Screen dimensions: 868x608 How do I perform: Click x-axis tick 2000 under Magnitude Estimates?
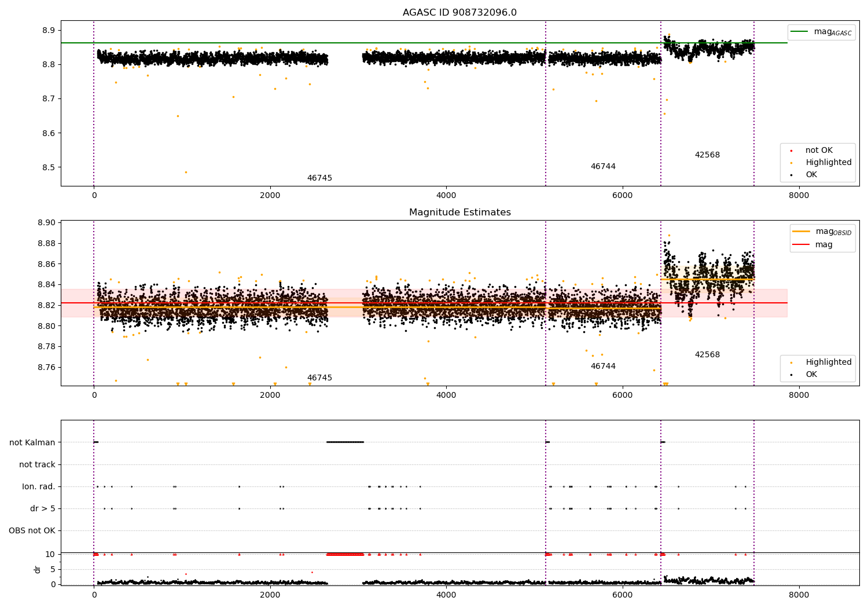[x=270, y=395]
